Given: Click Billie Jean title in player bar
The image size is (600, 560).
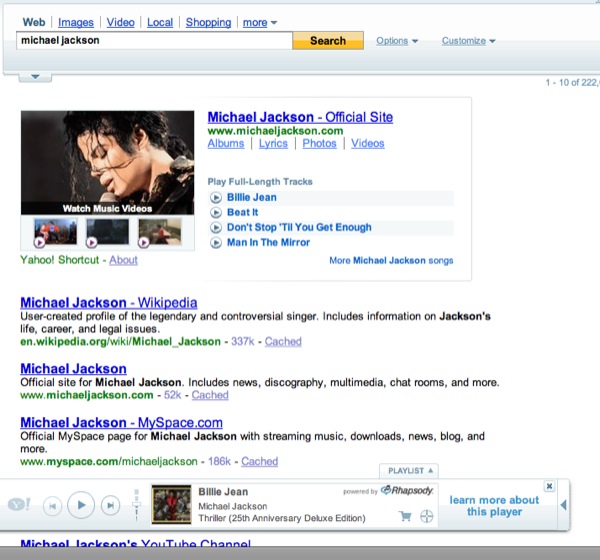Looking at the screenshot, I should click(x=223, y=492).
